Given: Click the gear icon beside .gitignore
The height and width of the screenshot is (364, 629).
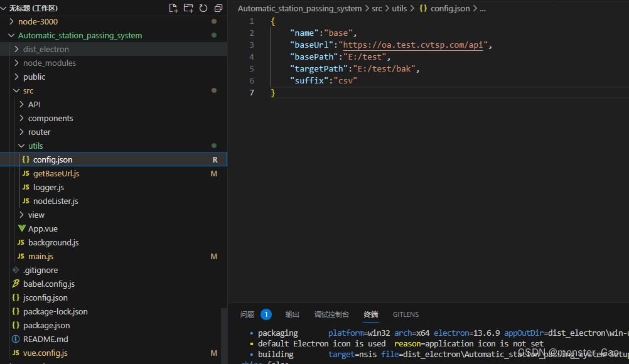Looking at the screenshot, I should [x=15, y=270].
